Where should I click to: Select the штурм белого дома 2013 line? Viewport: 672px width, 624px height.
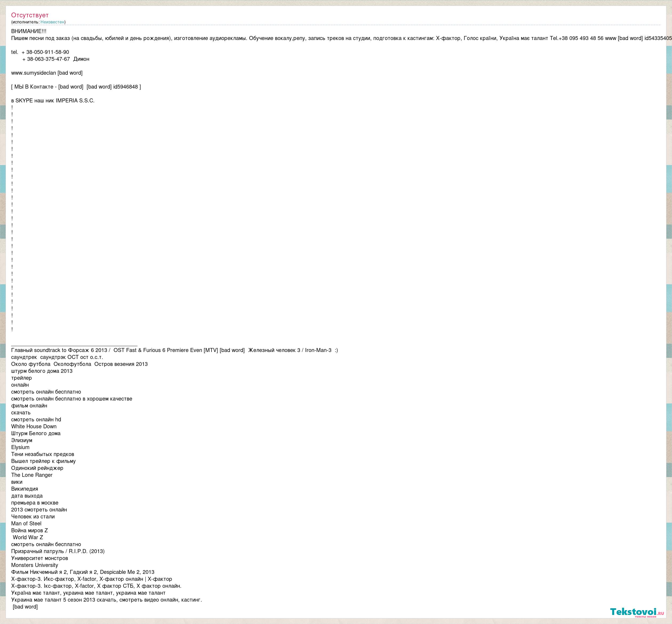42,371
